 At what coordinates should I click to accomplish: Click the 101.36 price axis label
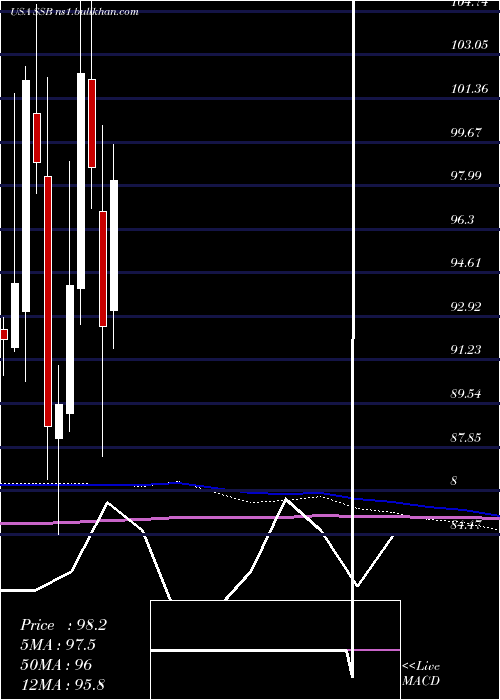tap(469, 89)
